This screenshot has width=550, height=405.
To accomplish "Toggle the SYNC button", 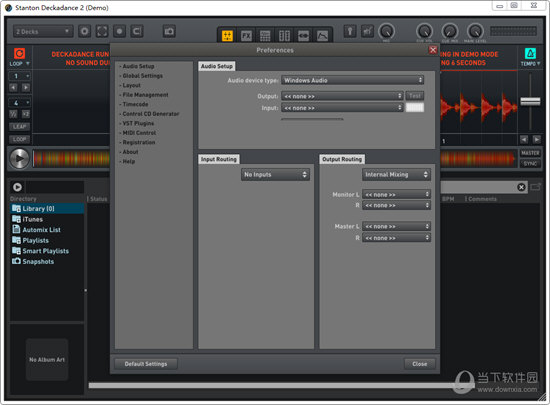I will coord(530,164).
